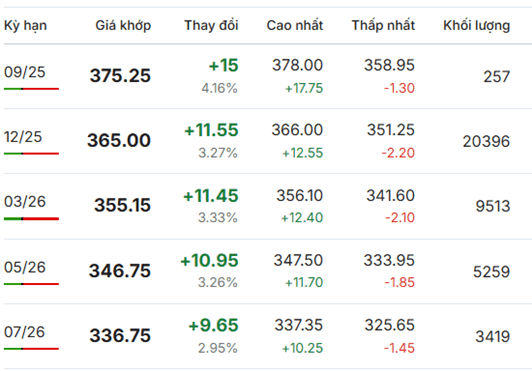
Task: Click the Thay đổi column header
Action: pyautogui.click(x=211, y=25)
